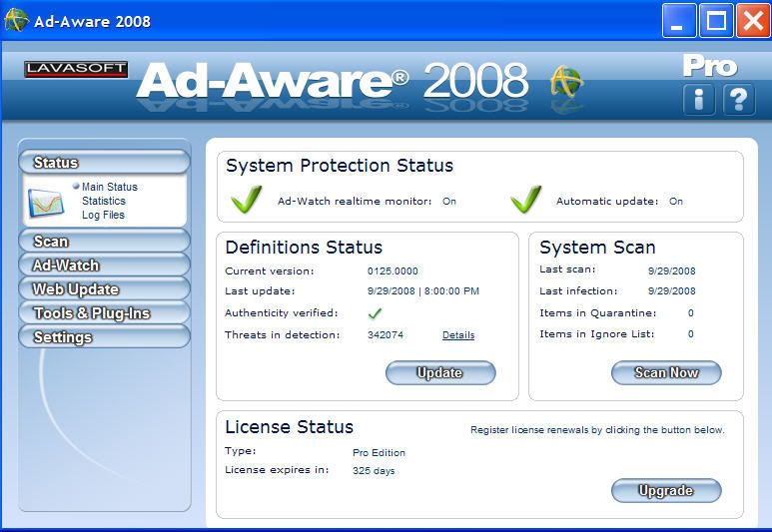772x532 pixels.
Task: Click the Definitions Status heading
Action: click(304, 248)
